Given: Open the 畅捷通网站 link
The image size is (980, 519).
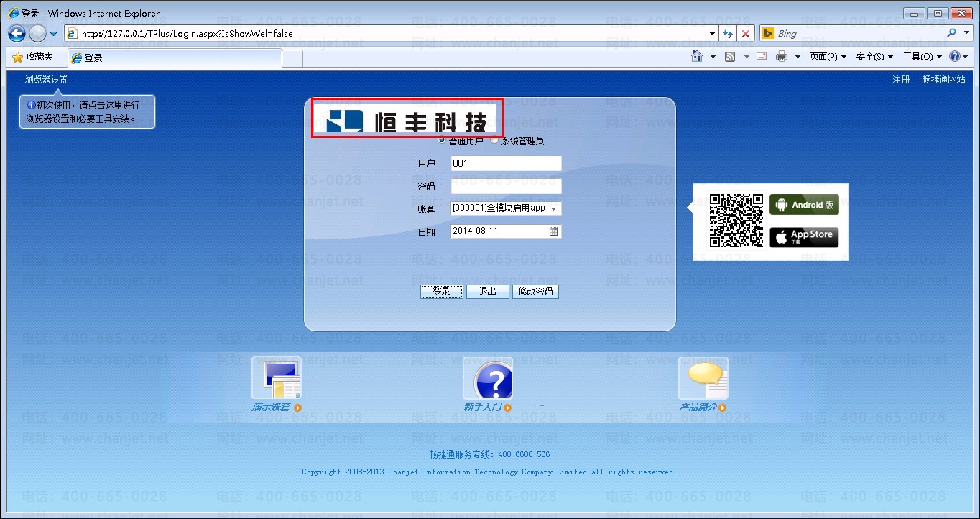Looking at the screenshot, I should [943, 79].
